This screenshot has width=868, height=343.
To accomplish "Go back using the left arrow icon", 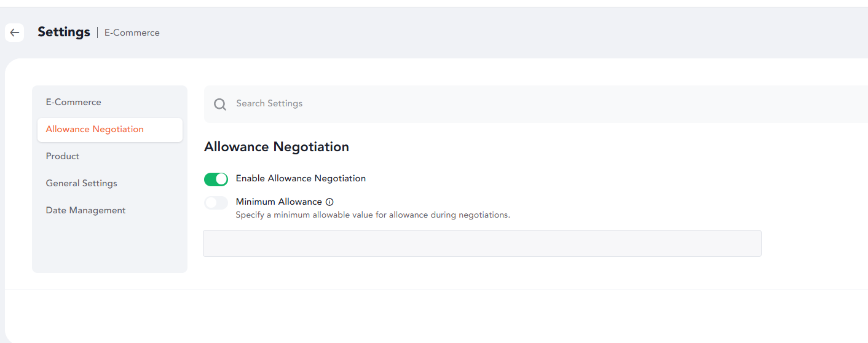I will (15, 33).
